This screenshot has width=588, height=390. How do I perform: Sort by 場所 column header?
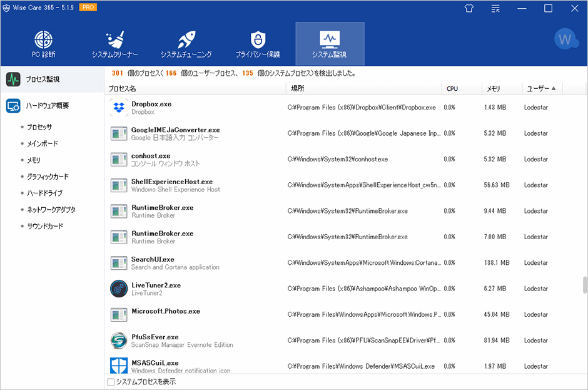364,89
